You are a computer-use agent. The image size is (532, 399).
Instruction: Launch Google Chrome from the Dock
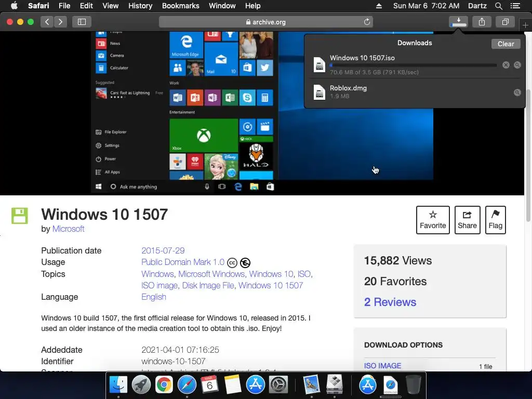pyautogui.click(x=164, y=385)
